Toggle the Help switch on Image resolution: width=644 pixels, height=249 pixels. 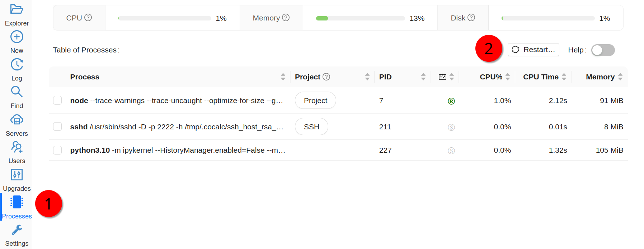(x=603, y=50)
